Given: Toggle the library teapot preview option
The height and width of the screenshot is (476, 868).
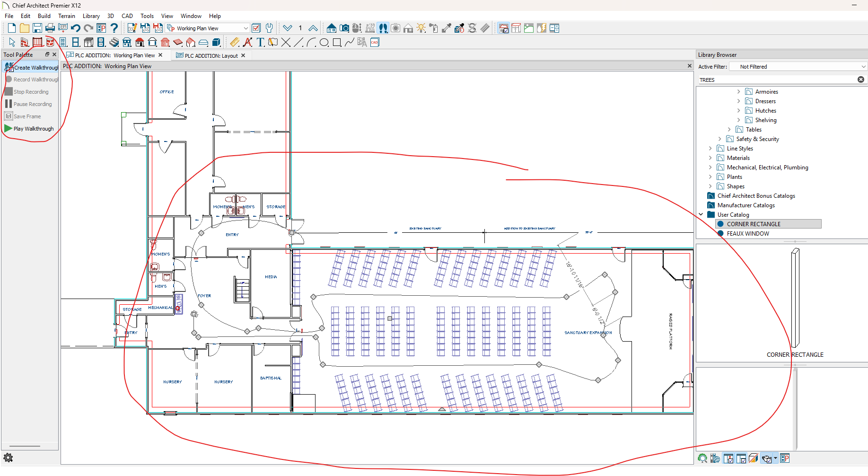Looking at the screenshot, I should [767, 458].
